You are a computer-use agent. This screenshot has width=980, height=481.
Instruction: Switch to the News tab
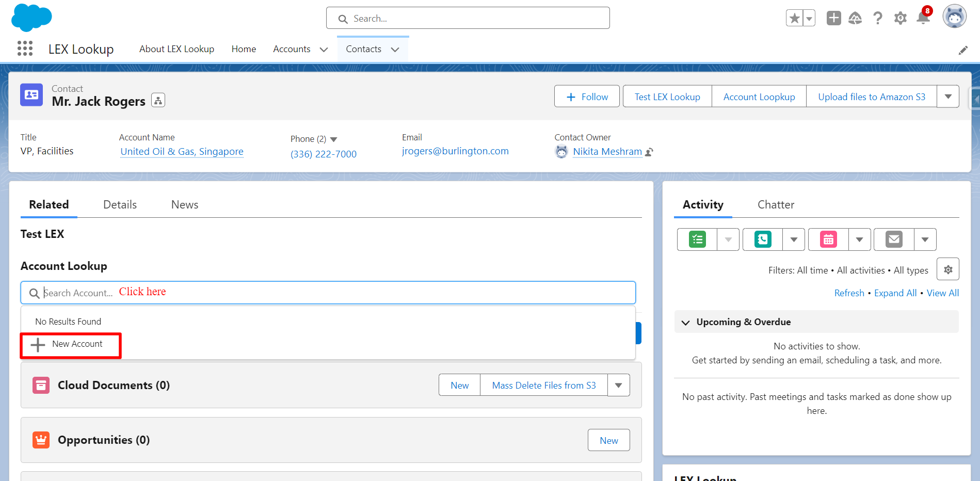pos(185,205)
